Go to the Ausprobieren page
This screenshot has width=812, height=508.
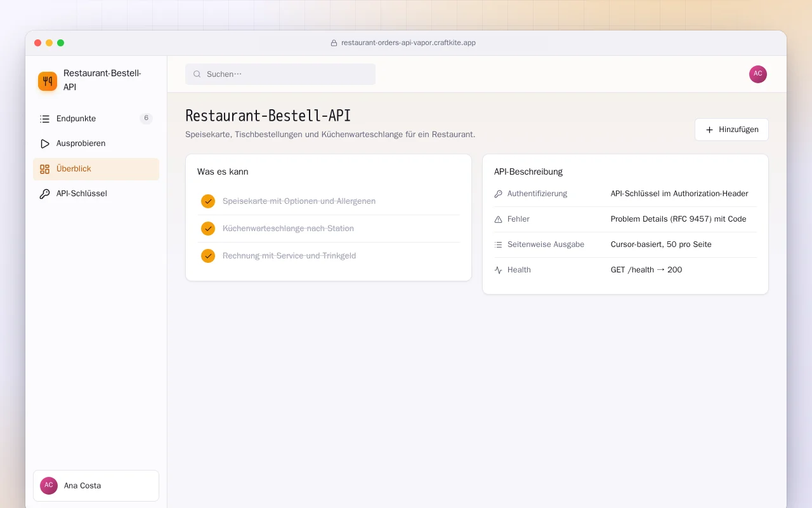point(96,144)
